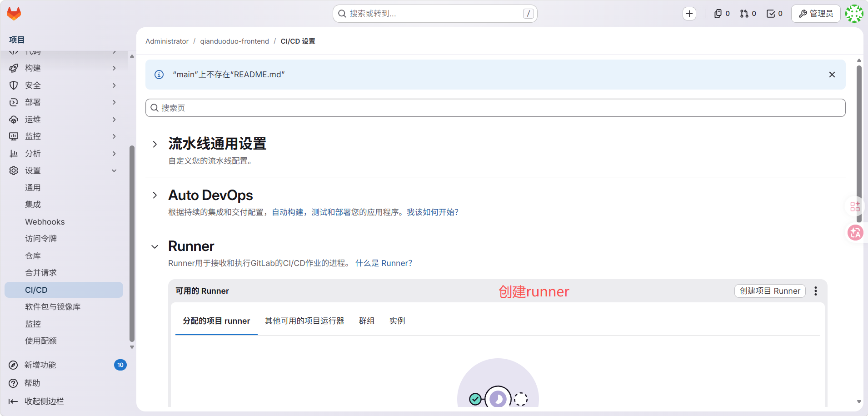The image size is (868, 416).
Task: Click the Admin (管理员) button
Action: [816, 14]
